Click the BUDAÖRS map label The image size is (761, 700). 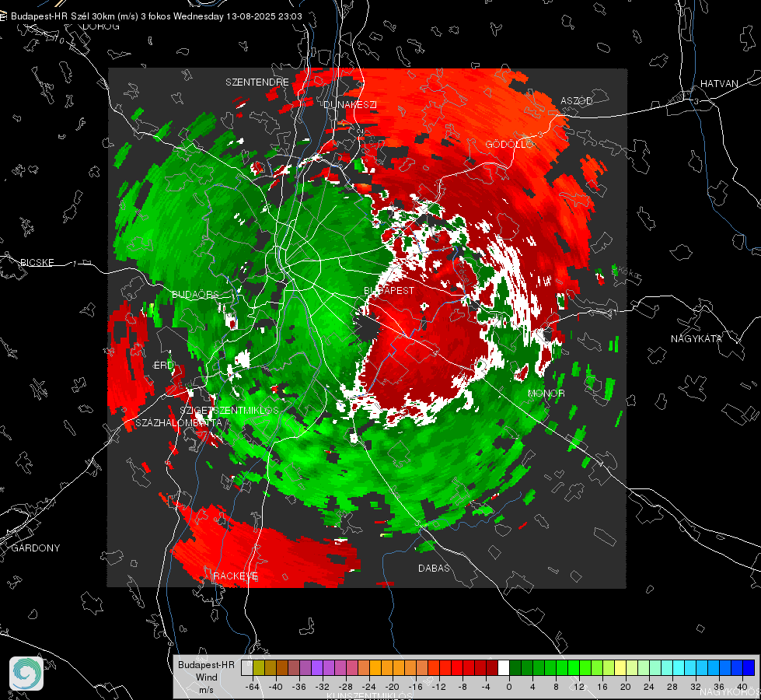pos(196,295)
